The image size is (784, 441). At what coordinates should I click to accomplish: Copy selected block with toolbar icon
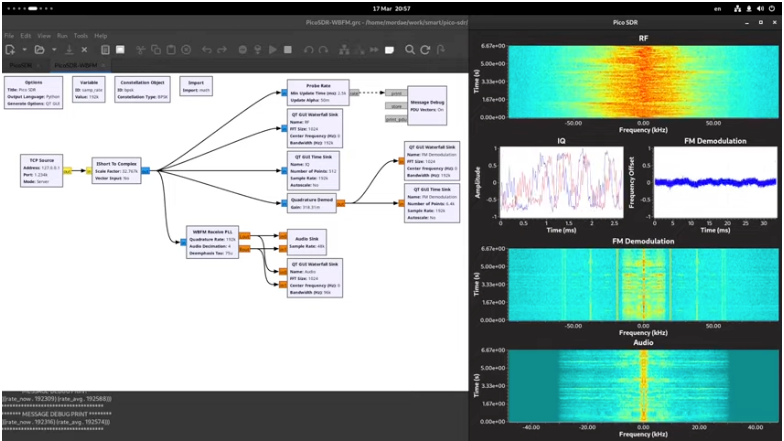[x=156, y=50]
